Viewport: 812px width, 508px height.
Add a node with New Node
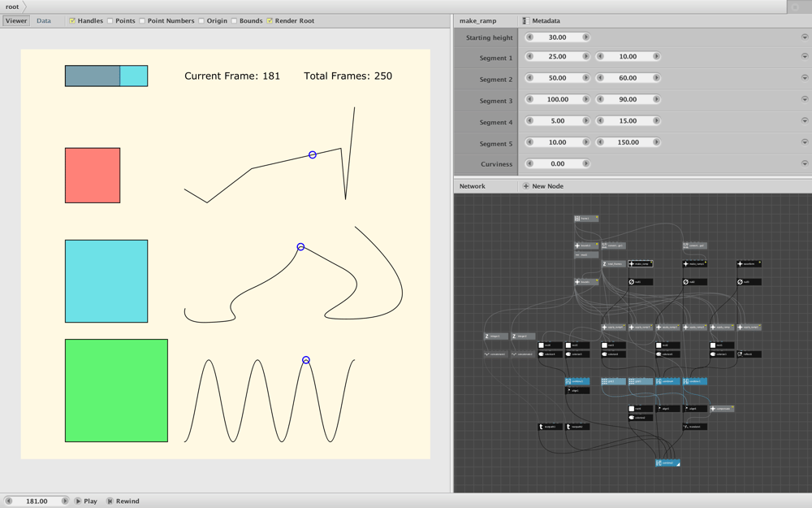coord(542,186)
